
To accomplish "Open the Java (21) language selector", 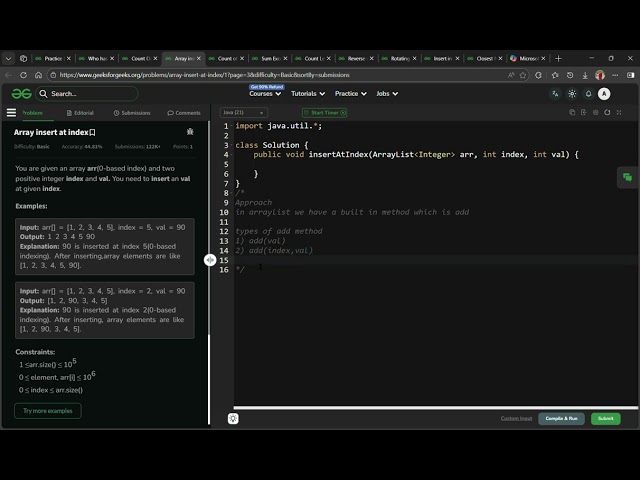I will [x=244, y=112].
